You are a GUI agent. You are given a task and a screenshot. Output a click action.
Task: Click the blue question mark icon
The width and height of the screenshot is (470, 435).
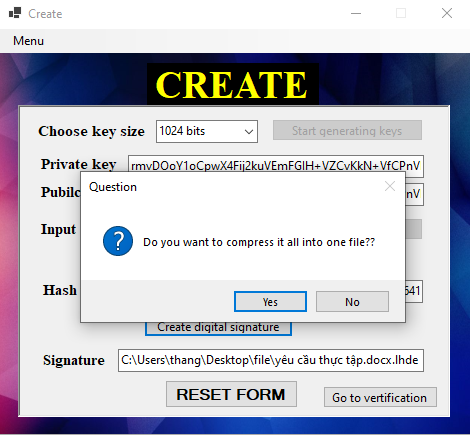pos(118,241)
